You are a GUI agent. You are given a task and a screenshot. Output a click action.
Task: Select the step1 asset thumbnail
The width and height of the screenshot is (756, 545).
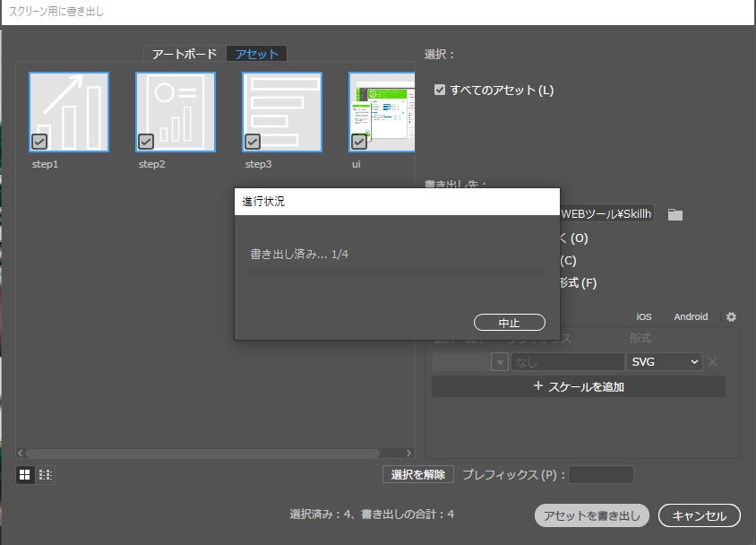click(x=69, y=112)
